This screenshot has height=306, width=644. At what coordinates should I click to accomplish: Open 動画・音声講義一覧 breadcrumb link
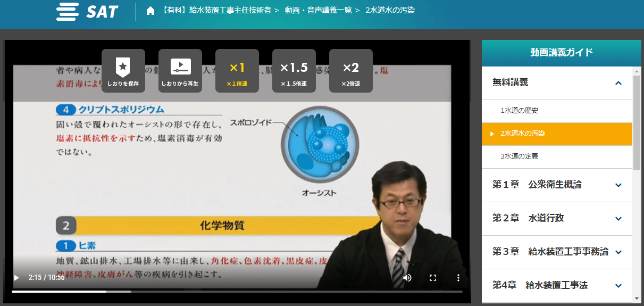pos(319,10)
